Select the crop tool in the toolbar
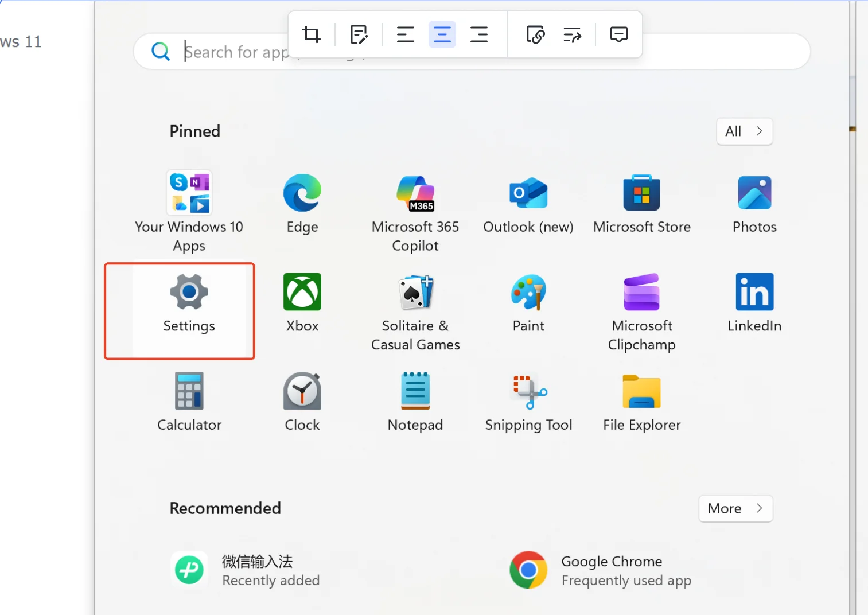Image resolution: width=868 pixels, height=615 pixels. [312, 34]
